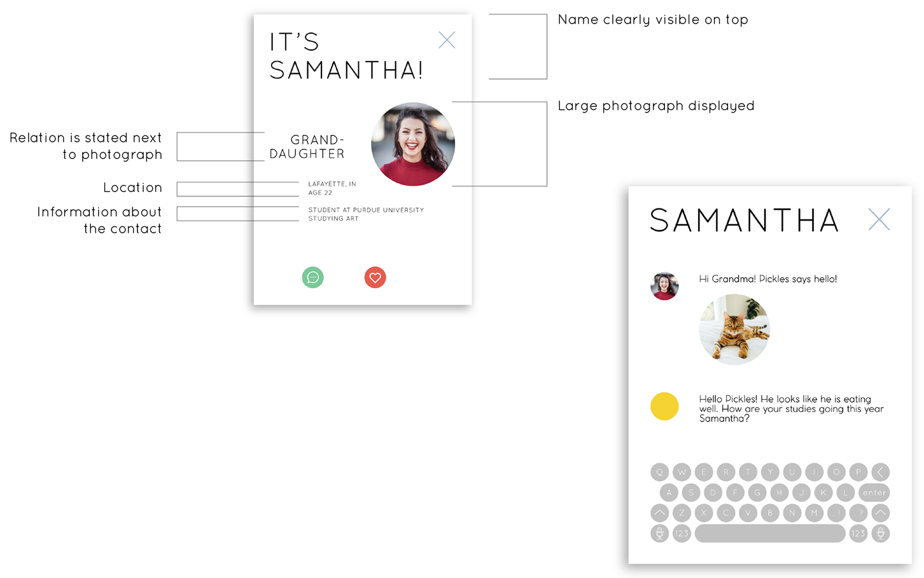The width and height of the screenshot is (924, 578).
Task: Tap the Q key on keyboard
Action: click(660, 472)
